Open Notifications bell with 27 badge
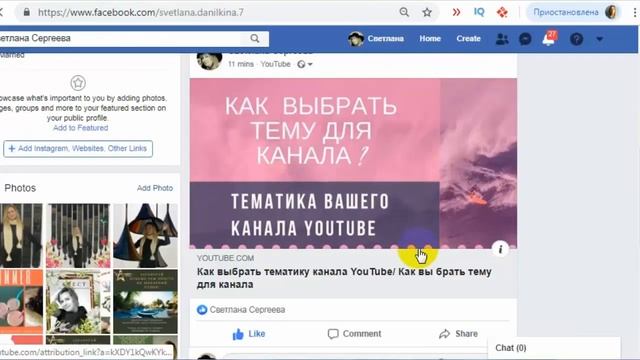The image size is (640, 360). coord(549,38)
